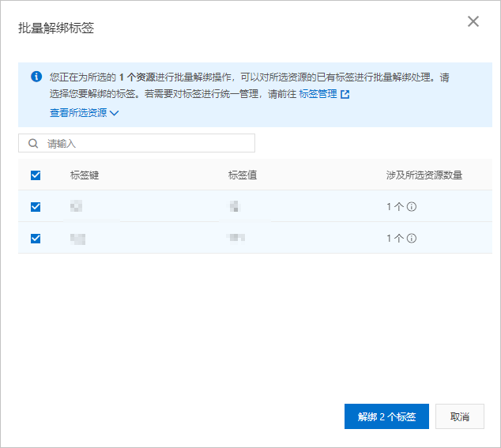Click the 1 个 count in the first row
Screen dimensions: 501x448
(395, 207)
